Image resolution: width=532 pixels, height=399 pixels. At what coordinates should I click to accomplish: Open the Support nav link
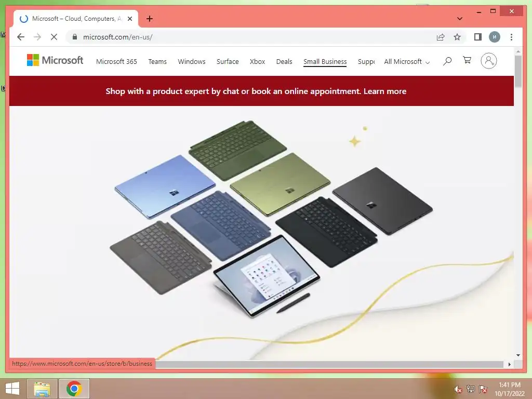[x=366, y=61]
